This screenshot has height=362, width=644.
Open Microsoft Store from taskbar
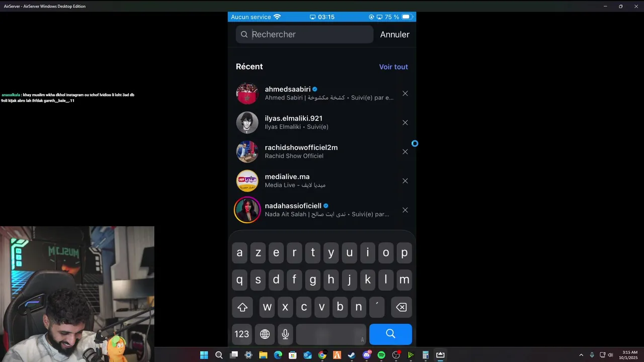(x=292, y=355)
